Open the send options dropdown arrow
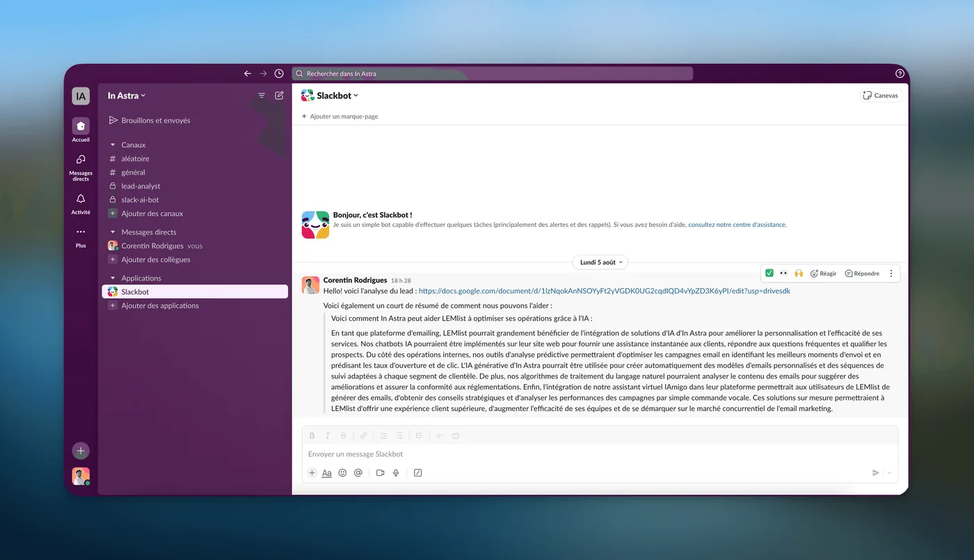Screen dimensions: 974x560 889,472
